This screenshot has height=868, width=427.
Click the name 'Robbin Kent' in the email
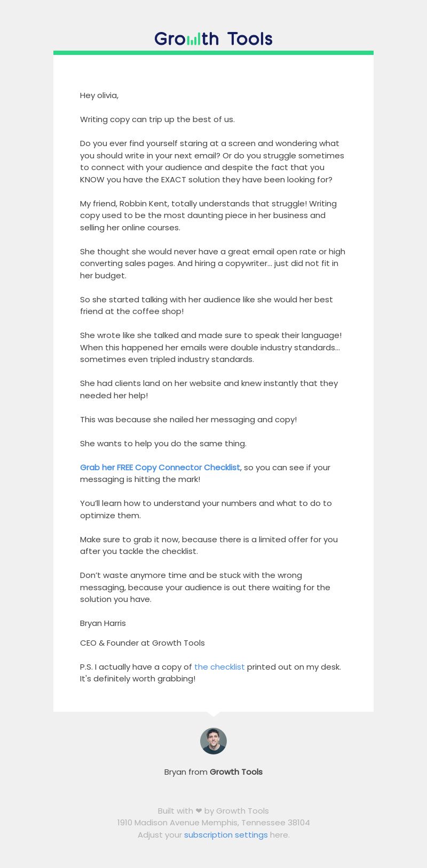pyautogui.click(x=141, y=204)
